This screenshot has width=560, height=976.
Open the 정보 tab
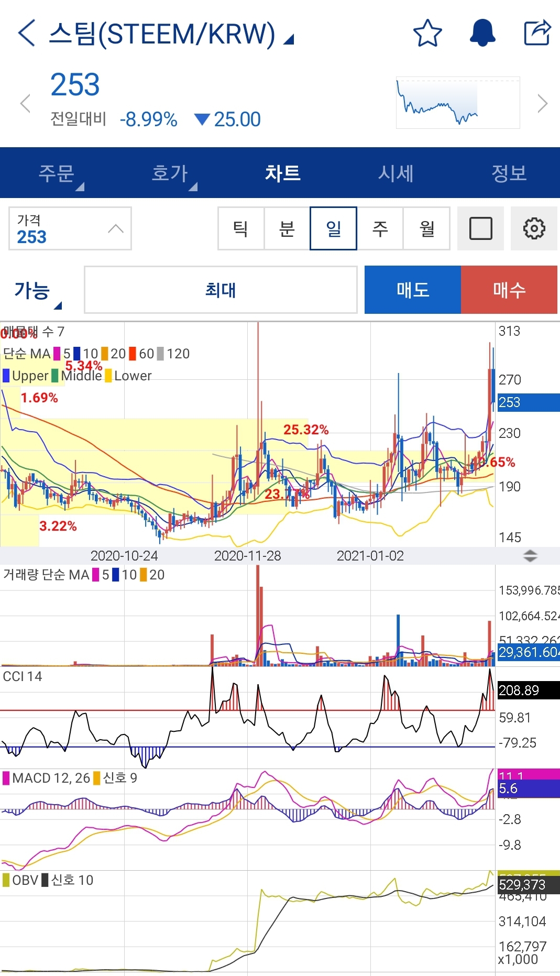(509, 173)
